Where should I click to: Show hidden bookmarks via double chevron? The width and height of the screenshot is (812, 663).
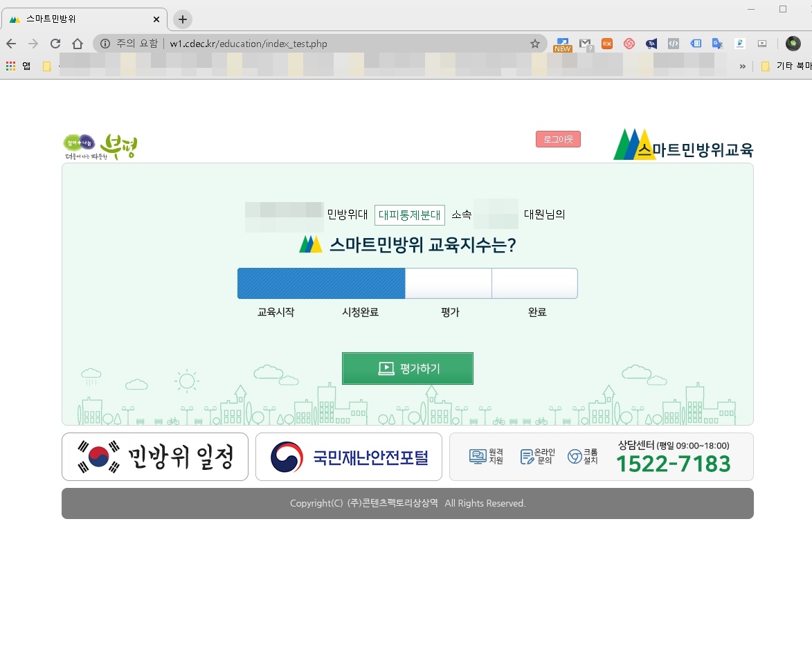pos(743,66)
